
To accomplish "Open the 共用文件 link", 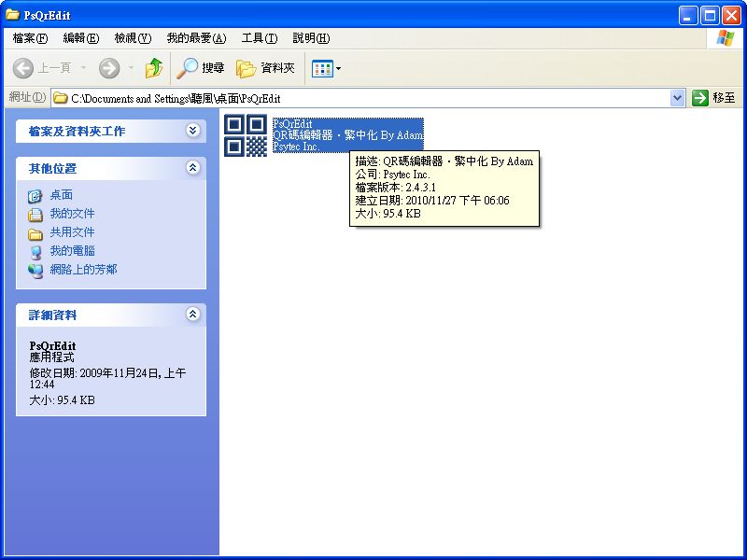I will pos(72,231).
